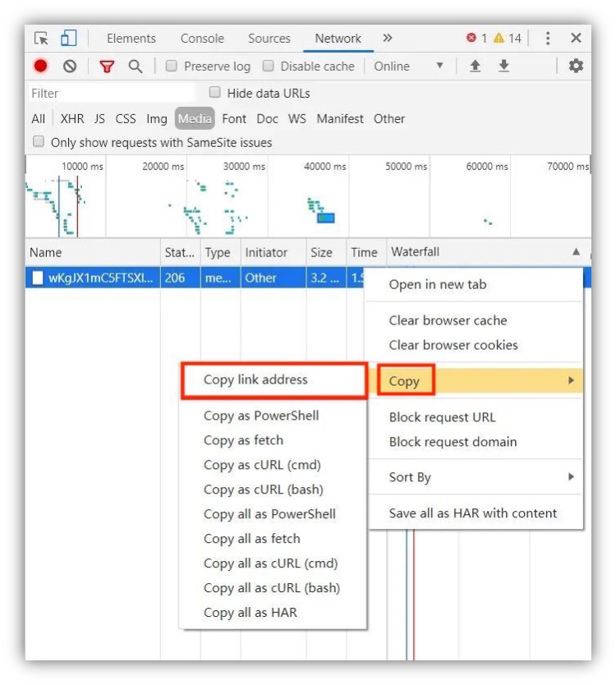616x685 pixels.
Task: Select Copy all as cURL (bash)
Action: coord(274,587)
